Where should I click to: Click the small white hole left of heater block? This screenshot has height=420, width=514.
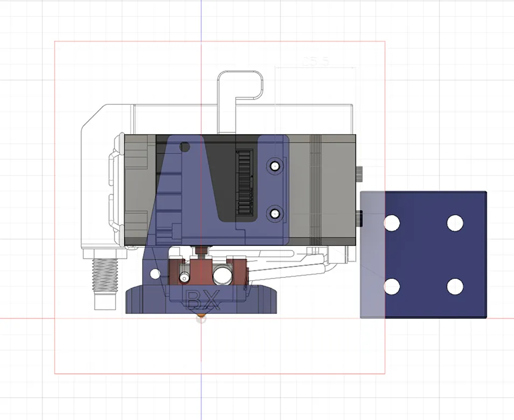point(155,274)
